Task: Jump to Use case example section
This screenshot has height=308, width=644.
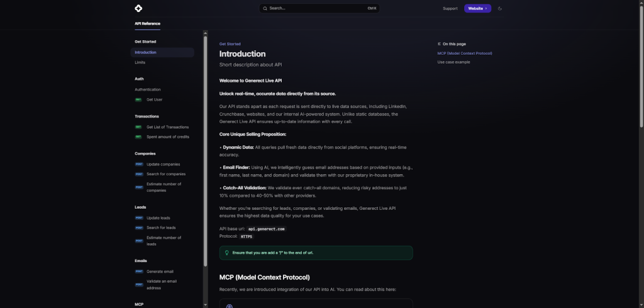Action: coord(453,62)
